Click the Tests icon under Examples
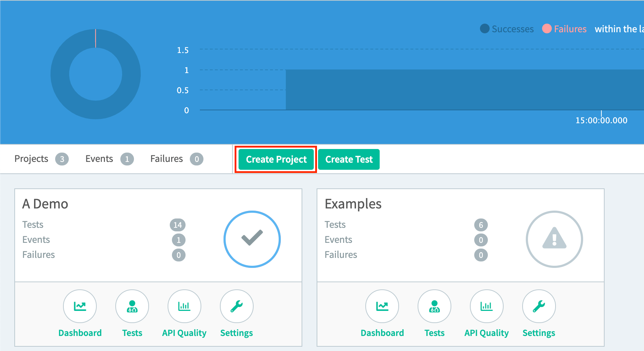 point(434,306)
